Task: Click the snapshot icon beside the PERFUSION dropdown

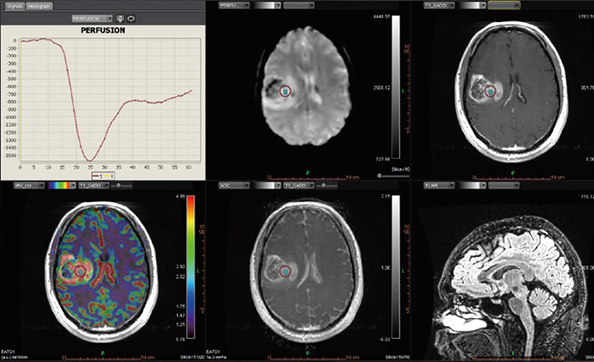Action: click(120, 18)
